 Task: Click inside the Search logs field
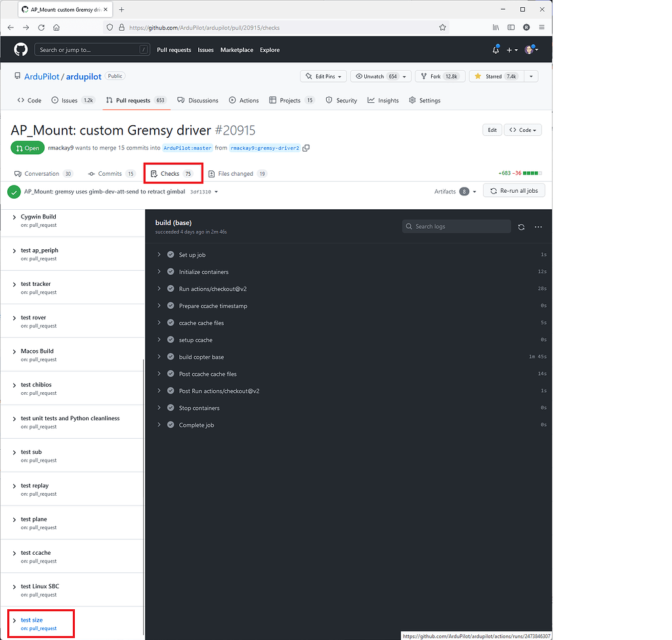[x=456, y=226]
